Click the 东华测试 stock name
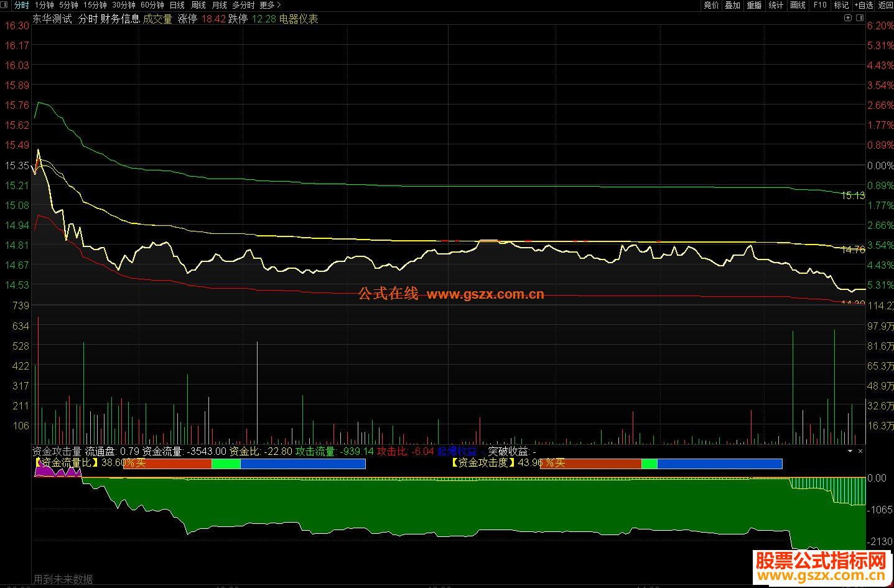The width and height of the screenshot is (894, 588). [x=52, y=19]
